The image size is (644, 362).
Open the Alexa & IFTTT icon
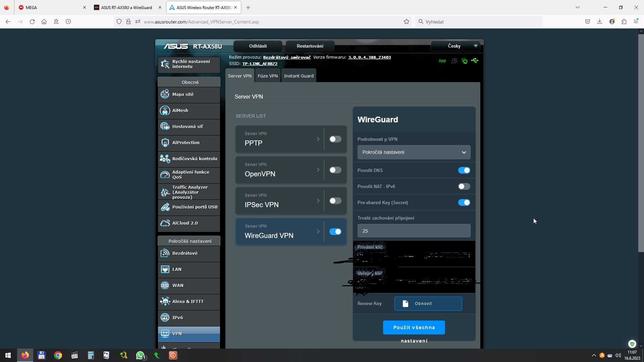pos(165,301)
